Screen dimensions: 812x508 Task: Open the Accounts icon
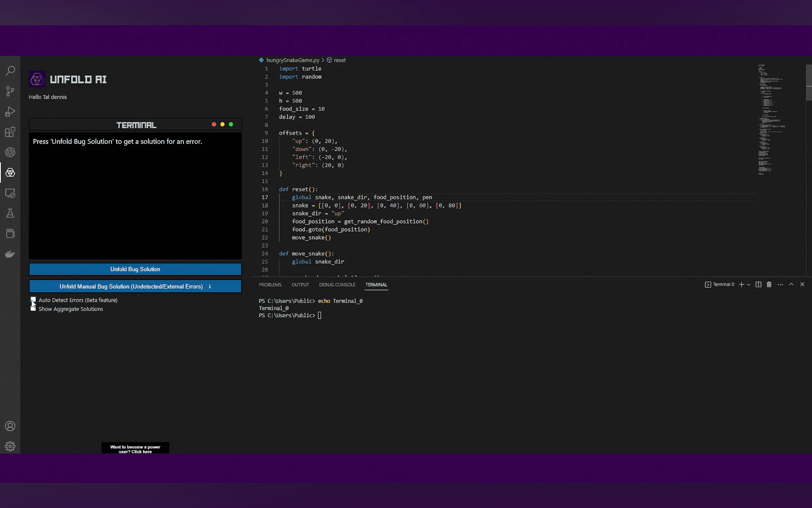point(10,426)
